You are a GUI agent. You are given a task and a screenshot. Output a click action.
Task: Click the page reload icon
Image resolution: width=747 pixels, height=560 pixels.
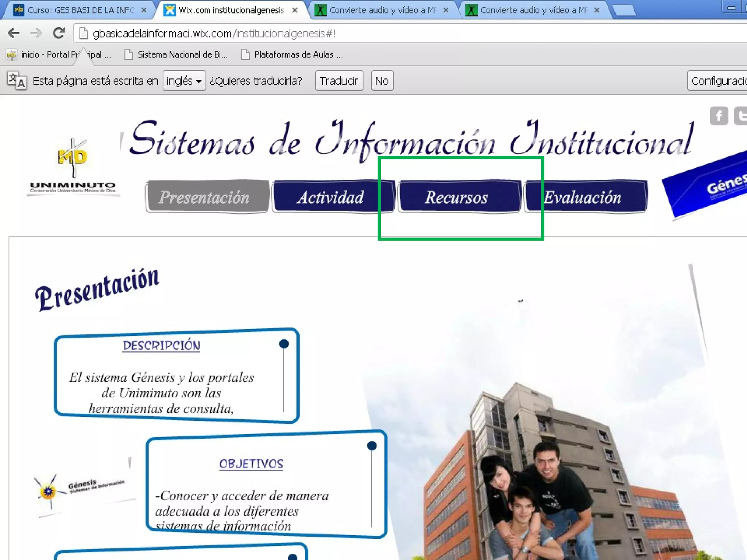click(59, 33)
